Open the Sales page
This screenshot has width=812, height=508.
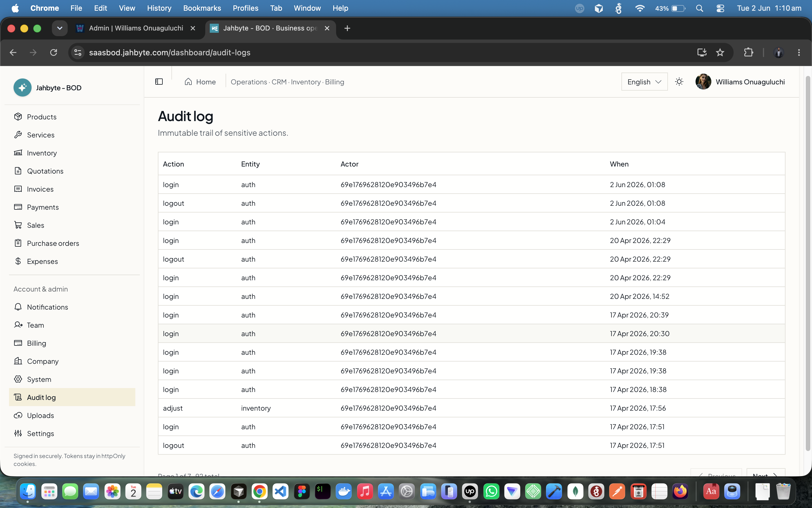tap(72, 225)
